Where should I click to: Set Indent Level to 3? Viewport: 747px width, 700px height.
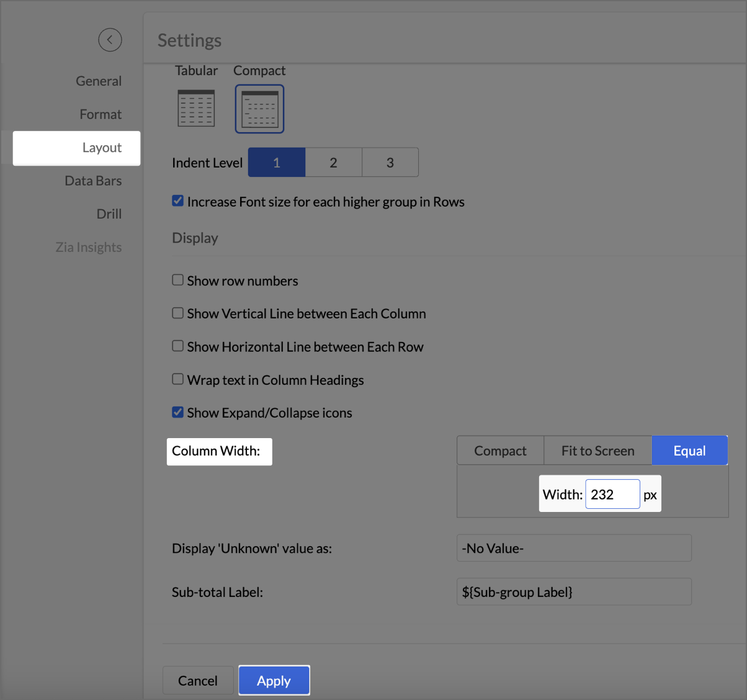pyautogui.click(x=390, y=163)
